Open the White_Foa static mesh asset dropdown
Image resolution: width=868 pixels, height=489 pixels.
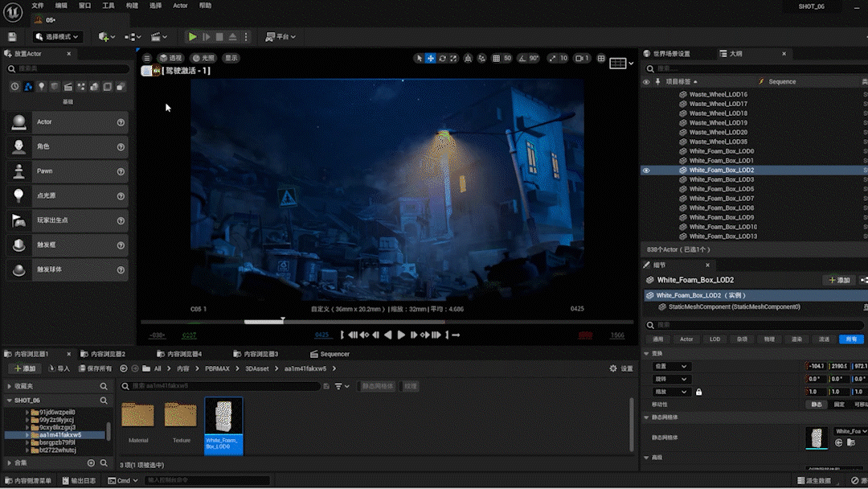tap(851, 431)
